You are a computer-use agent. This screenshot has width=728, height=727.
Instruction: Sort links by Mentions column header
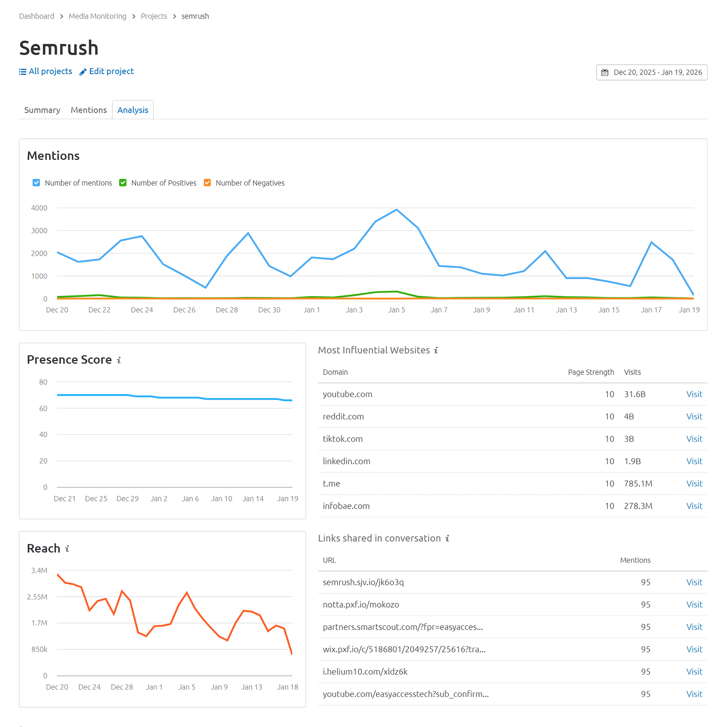[x=635, y=560]
